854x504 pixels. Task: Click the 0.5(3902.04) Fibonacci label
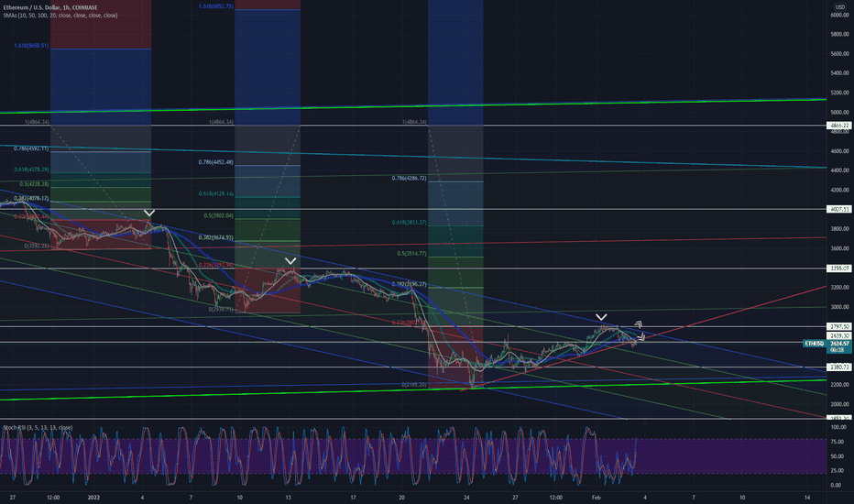218,215
